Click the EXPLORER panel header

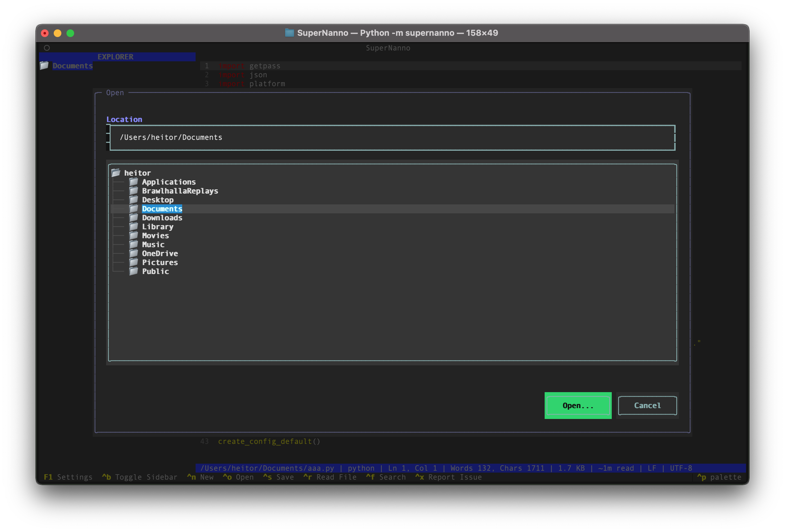pyautogui.click(x=117, y=57)
